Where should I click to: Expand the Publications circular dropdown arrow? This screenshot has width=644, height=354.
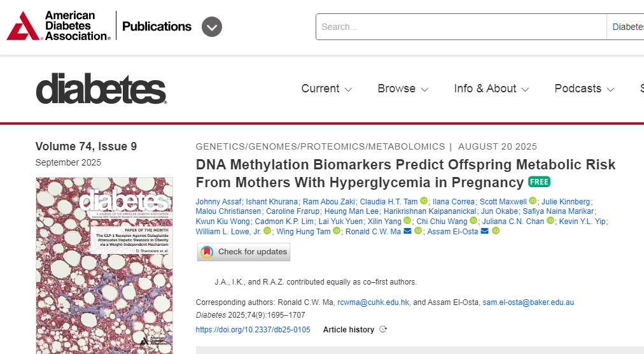212,27
